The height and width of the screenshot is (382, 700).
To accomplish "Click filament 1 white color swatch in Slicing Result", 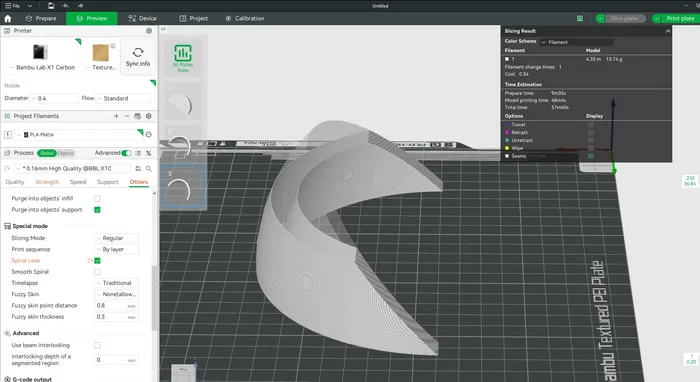I will click(507, 59).
